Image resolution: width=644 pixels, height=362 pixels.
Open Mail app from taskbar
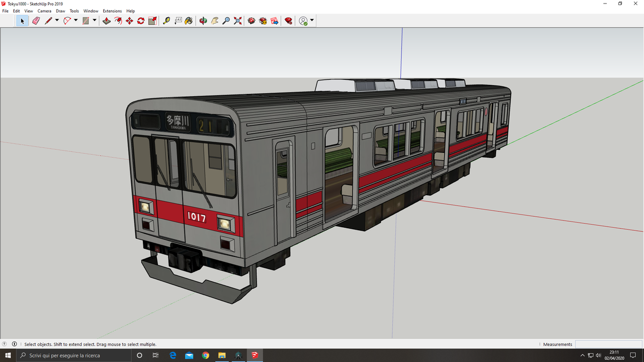[x=189, y=355]
